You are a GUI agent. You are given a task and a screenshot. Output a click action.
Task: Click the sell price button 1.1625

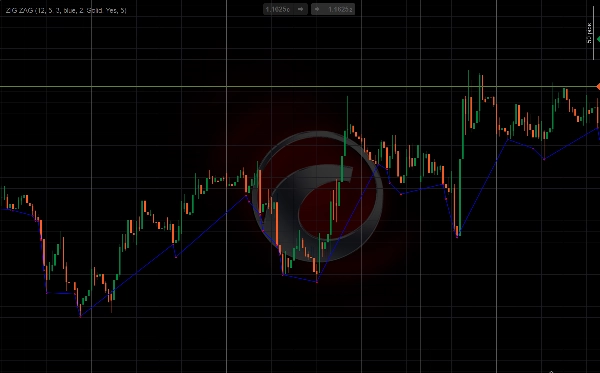point(285,9)
